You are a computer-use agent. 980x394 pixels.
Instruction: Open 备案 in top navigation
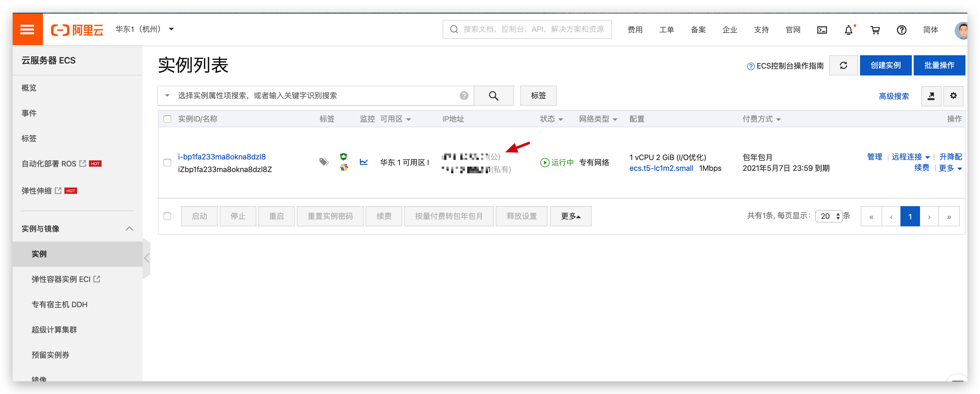coord(698,30)
